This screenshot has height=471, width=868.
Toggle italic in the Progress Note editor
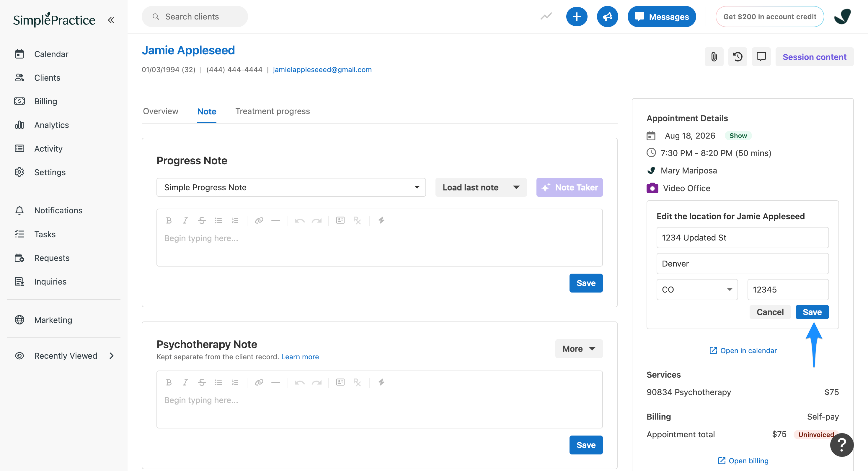(185, 220)
